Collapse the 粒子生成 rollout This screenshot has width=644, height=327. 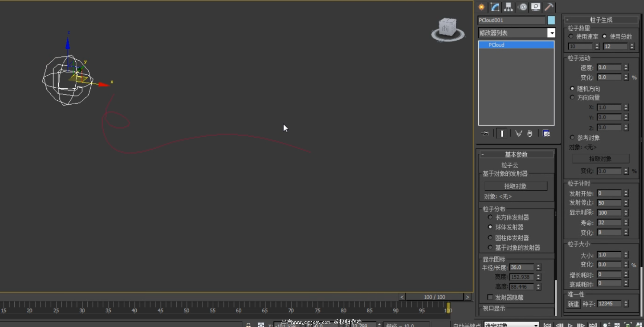(601, 20)
